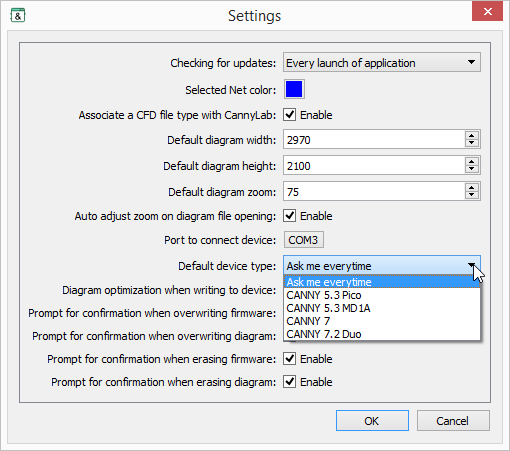Decrease Default diagram width with down arrow
Image resolution: width=510 pixels, height=451 pixels.
point(471,143)
